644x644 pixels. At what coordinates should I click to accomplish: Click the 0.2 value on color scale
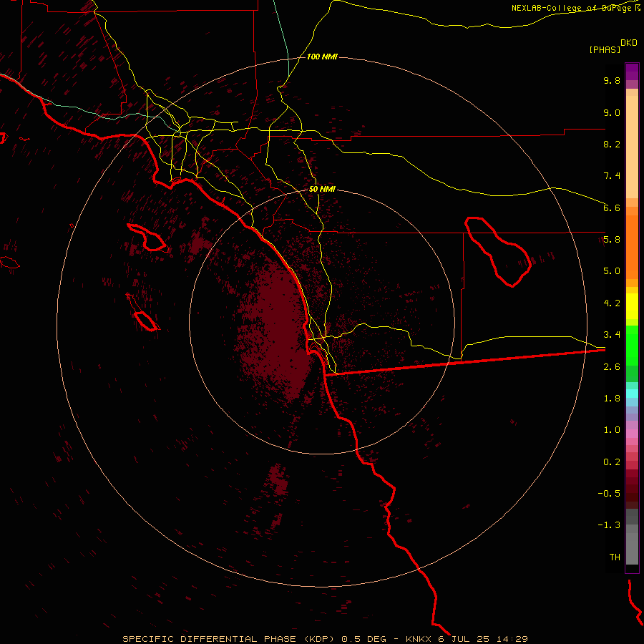pos(612,462)
